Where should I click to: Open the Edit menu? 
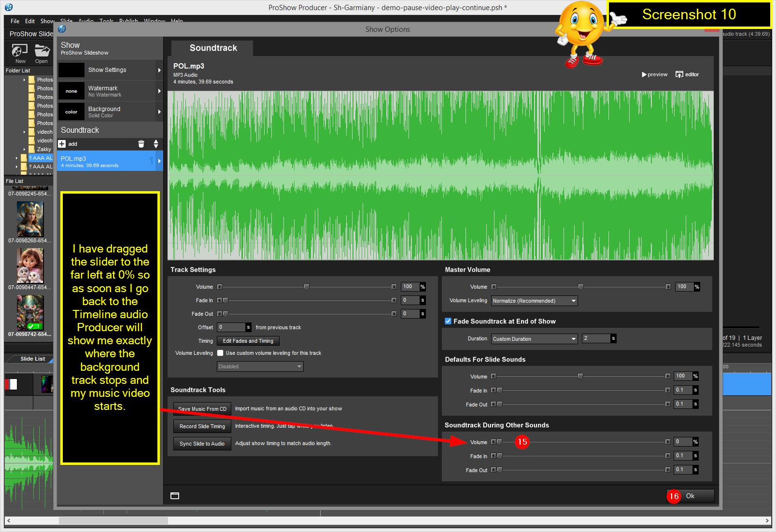pyautogui.click(x=30, y=21)
